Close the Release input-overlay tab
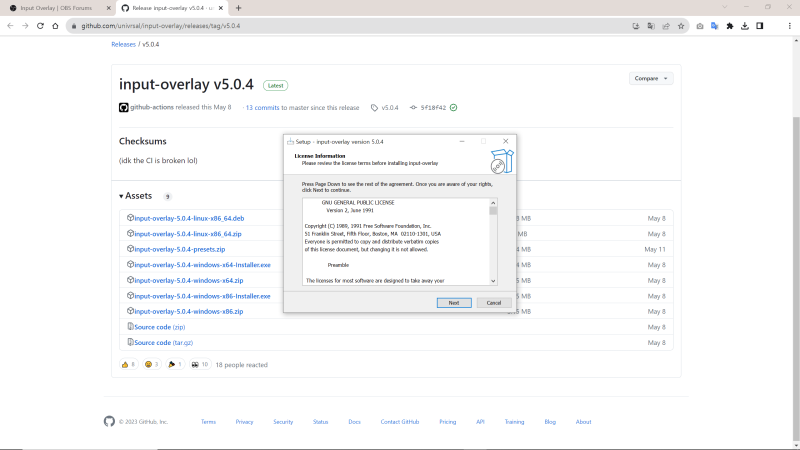800x450 pixels. 221,8
